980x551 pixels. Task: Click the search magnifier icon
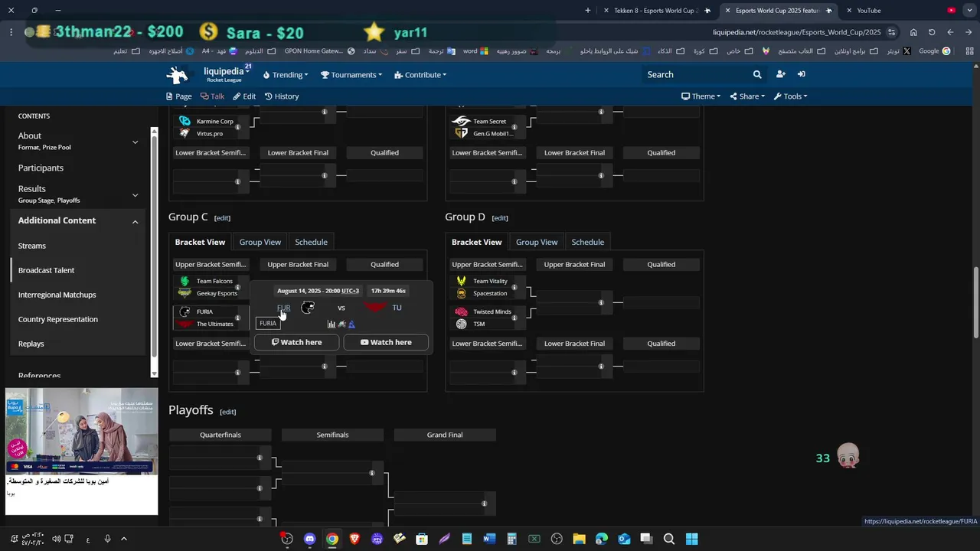pyautogui.click(x=757, y=74)
